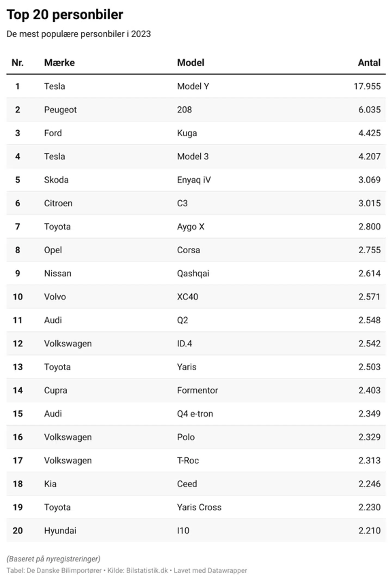This screenshot has height=581, width=392.
Task: Select the Cupra brand cell
Action: click(x=56, y=391)
